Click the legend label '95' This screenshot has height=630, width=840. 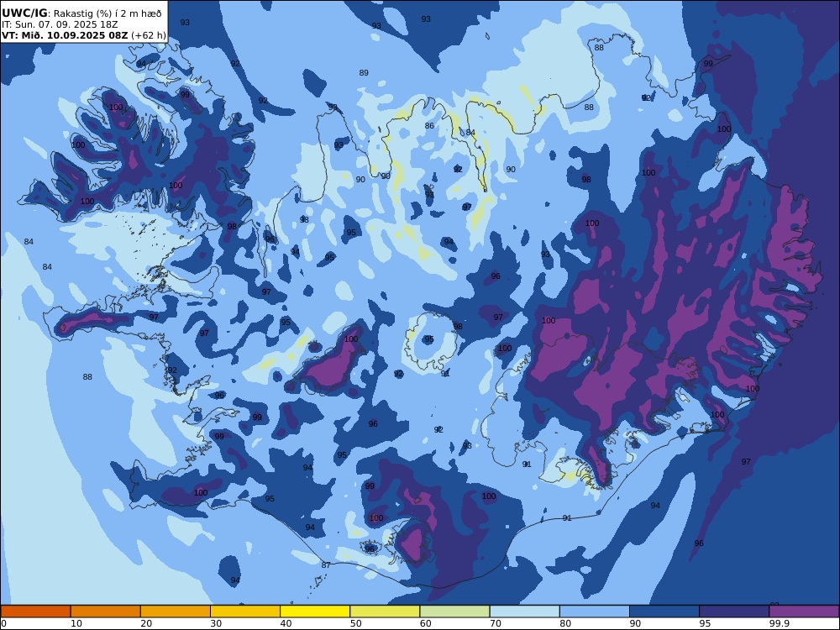click(705, 623)
